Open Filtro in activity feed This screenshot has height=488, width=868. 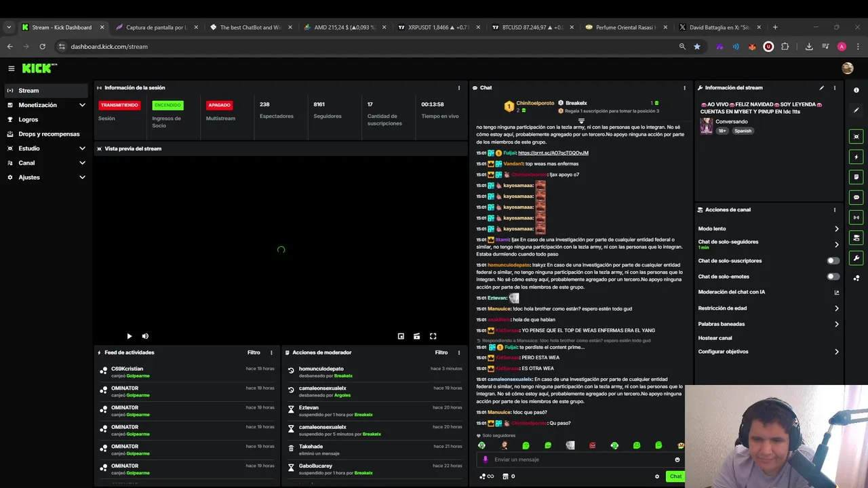254,352
